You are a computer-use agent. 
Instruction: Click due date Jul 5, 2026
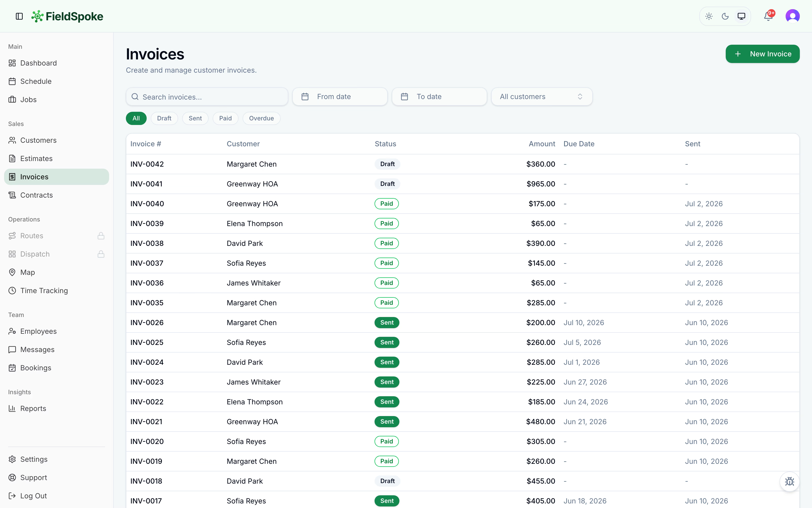(x=582, y=342)
